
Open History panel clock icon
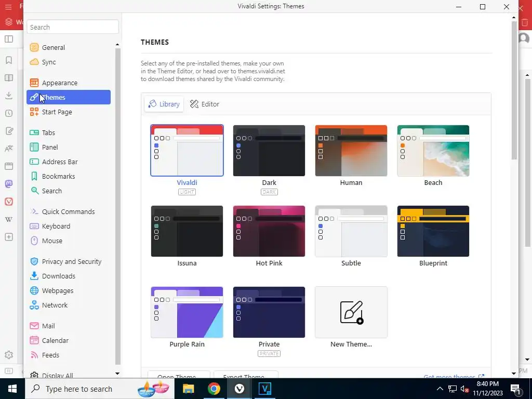(9, 113)
